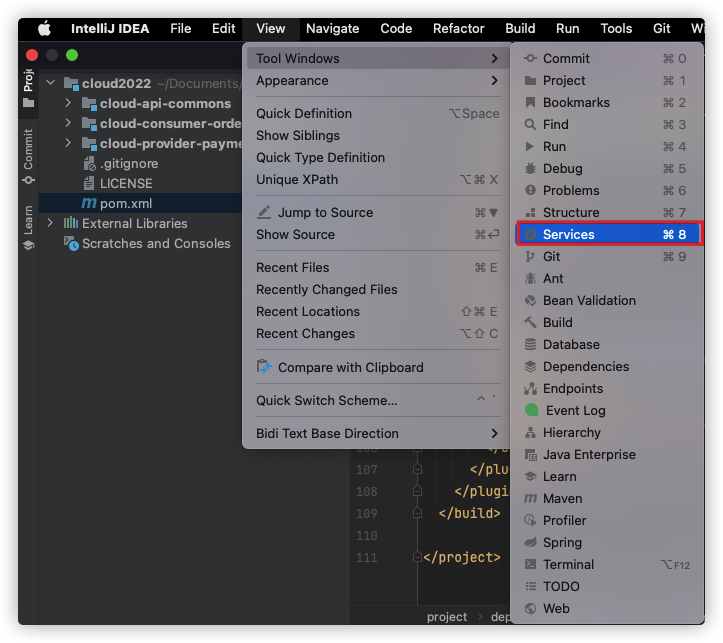Click the Git branch icon
723x643 pixels.
click(x=530, y=257)
